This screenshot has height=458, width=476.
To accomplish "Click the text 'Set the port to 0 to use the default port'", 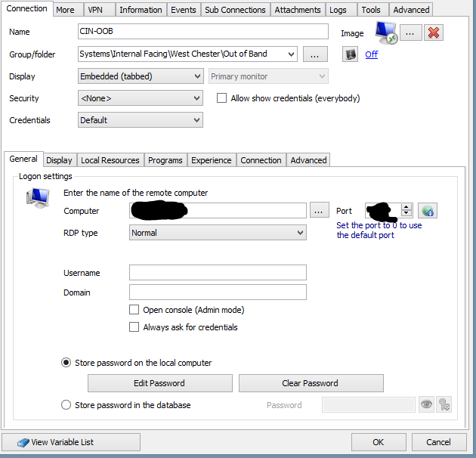I will click(379, 231).
